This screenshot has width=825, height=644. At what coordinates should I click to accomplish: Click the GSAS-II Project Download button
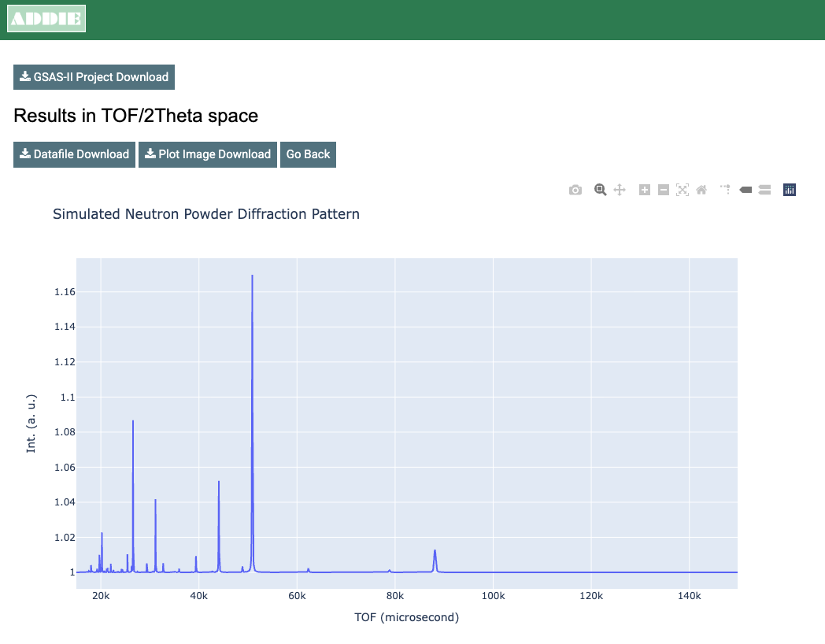pos(94,76)
